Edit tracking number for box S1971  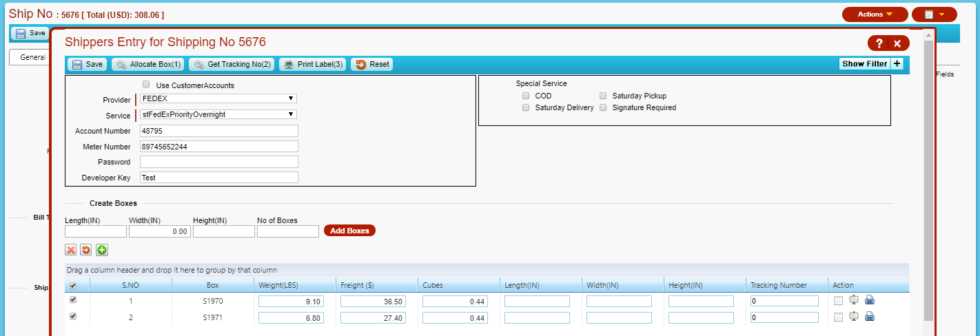pyautogui.click(x=784, y=317)
